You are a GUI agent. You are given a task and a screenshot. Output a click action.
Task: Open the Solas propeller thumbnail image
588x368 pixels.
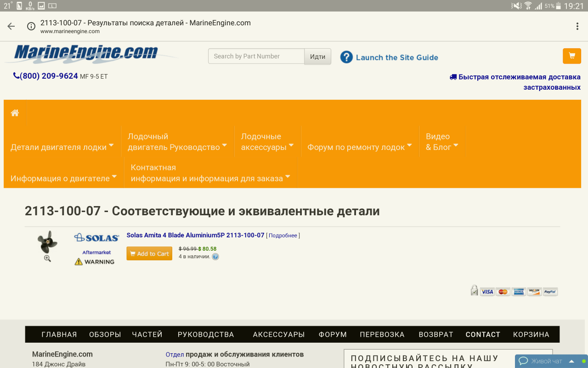[x=47, y=241]
